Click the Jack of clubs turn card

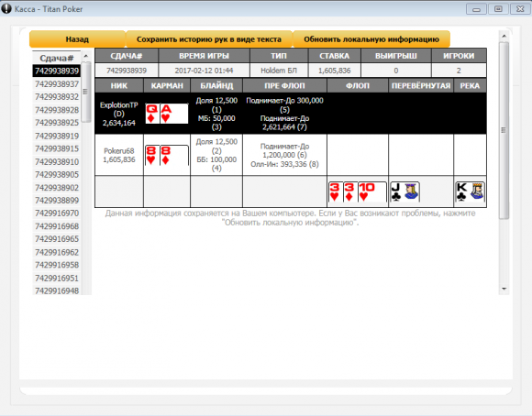(x=405, y=192)
